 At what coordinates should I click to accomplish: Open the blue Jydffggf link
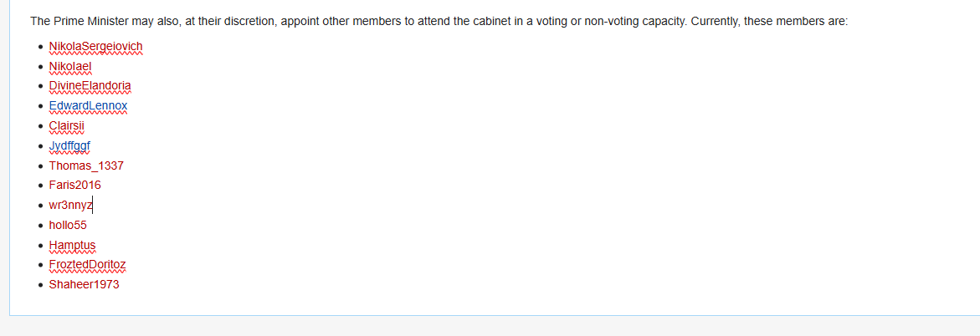69,146
